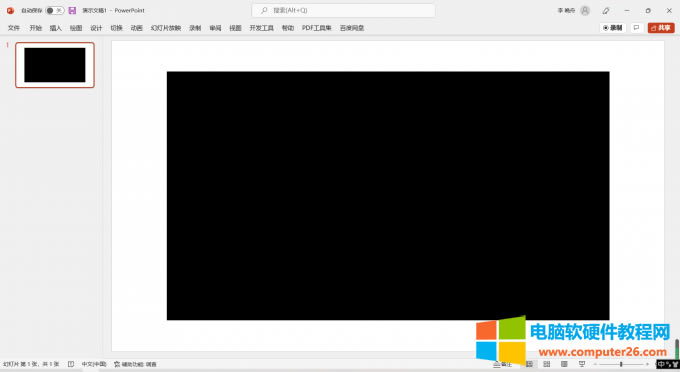Open the 设计 ribbon tab

click(x=96, y=28)
